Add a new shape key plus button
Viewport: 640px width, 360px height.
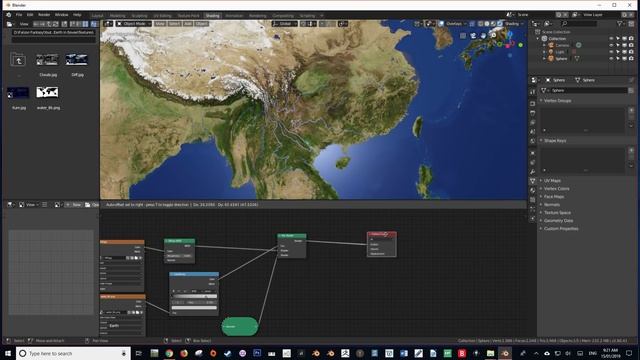click(x=631, y=151)
